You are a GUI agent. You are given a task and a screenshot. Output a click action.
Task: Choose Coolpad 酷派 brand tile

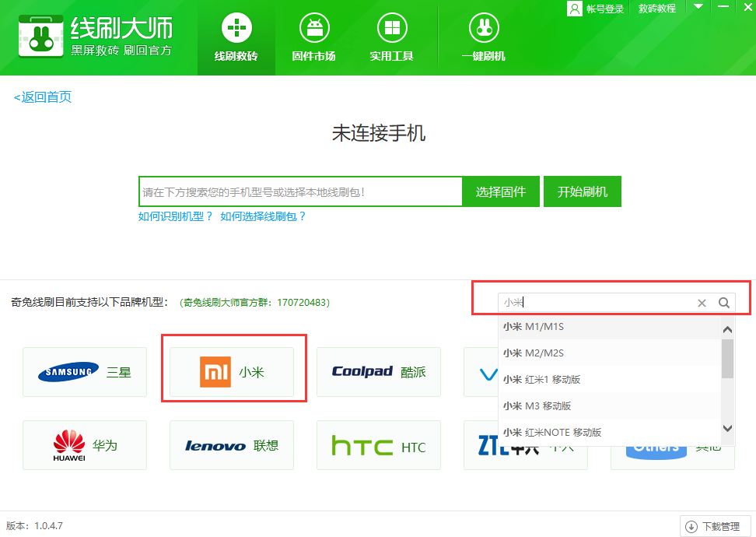[379, 372]
